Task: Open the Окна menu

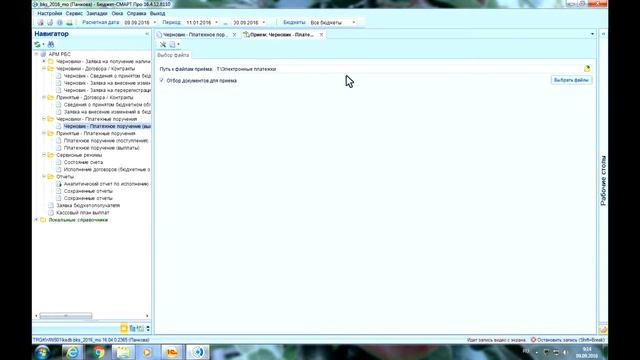Action: click(x=117, y=13)
